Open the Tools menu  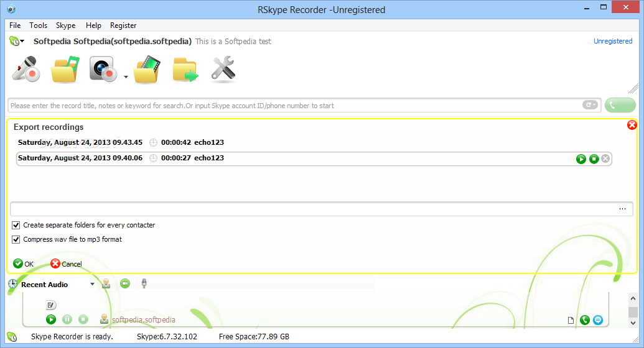(38, 25)
